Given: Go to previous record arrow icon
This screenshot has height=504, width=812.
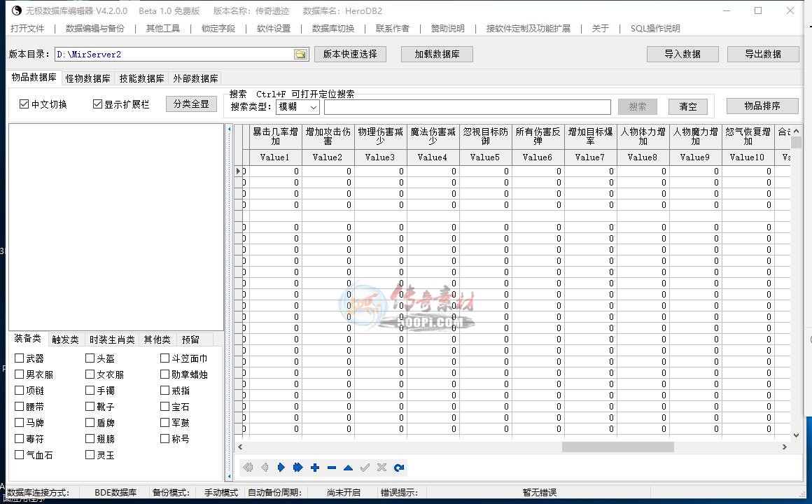Looking at the screenshot, I should (265, 468).
